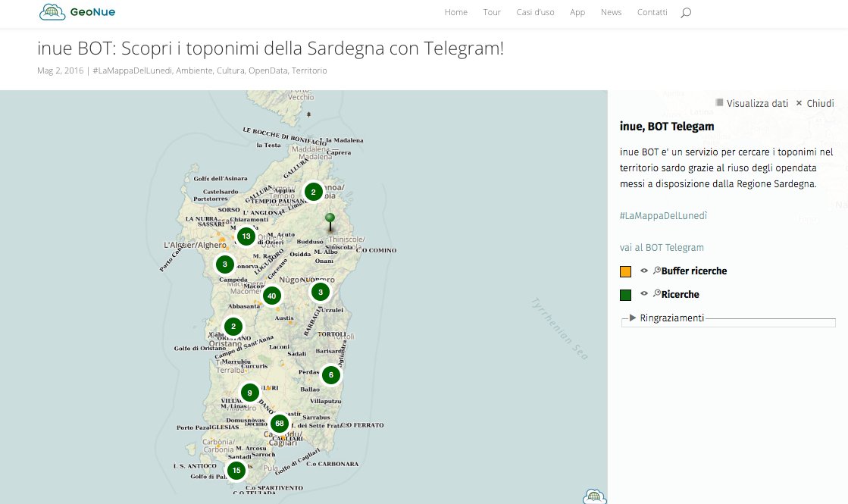The height and width of the screenshot is (504, 848).
Task: Open cluster marker 3 near Alghero
Action: point(225,265)
